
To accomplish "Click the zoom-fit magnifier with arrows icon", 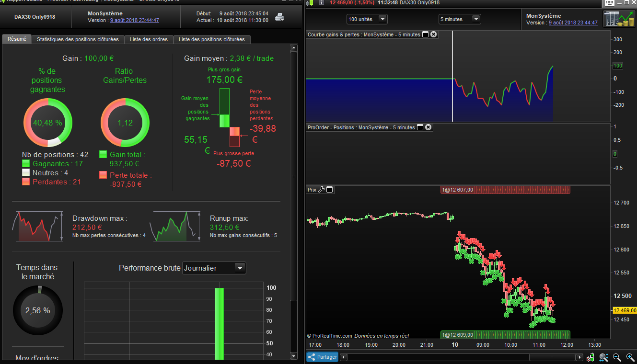I will (603, 357).
